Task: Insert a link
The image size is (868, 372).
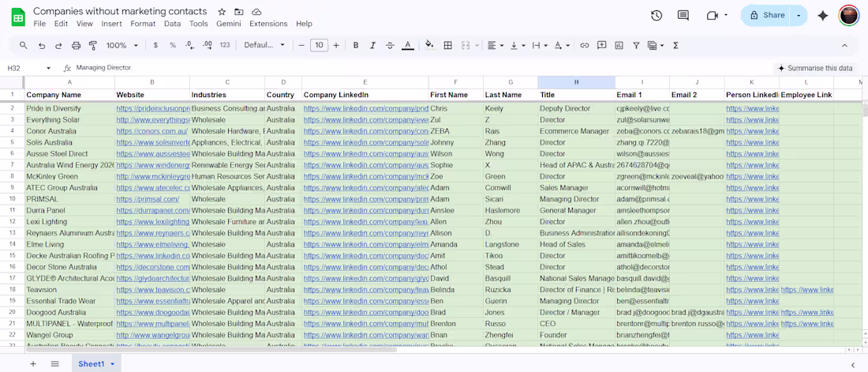Action: (584, 46)
